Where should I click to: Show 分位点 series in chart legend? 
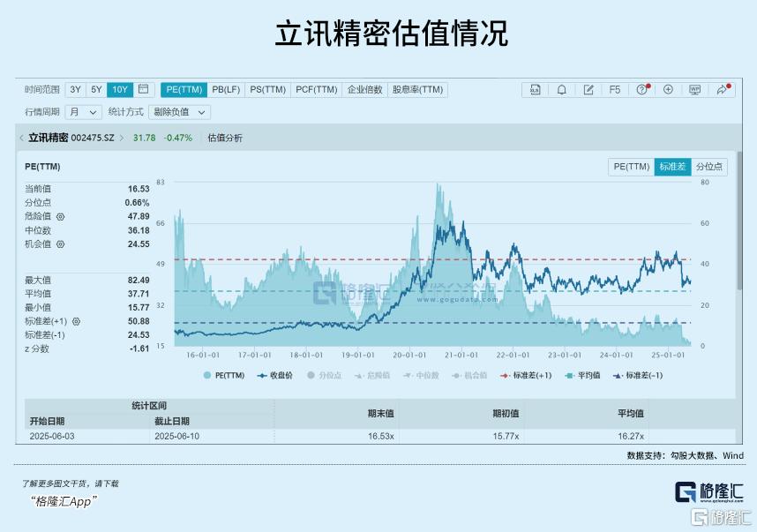[325, 376]
